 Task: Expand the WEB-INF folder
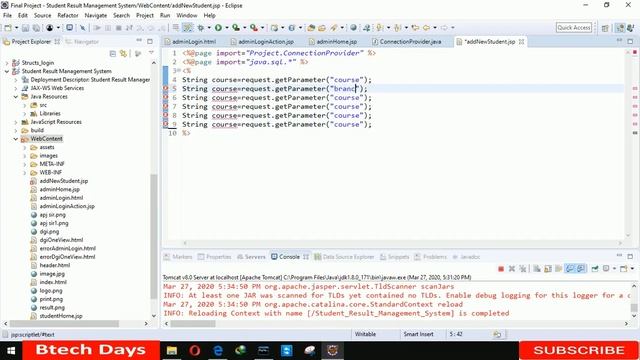click(x=25, y=173)
